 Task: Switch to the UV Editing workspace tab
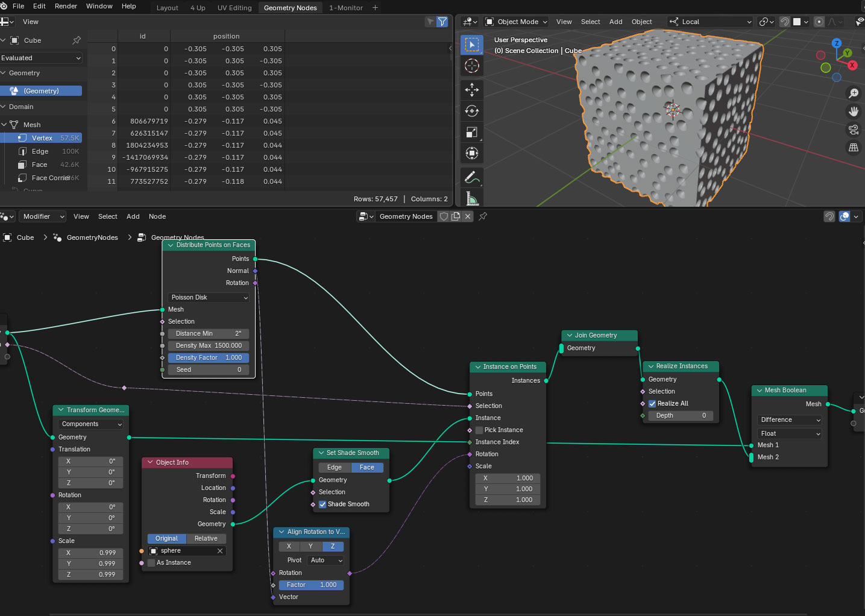point(234,8)
